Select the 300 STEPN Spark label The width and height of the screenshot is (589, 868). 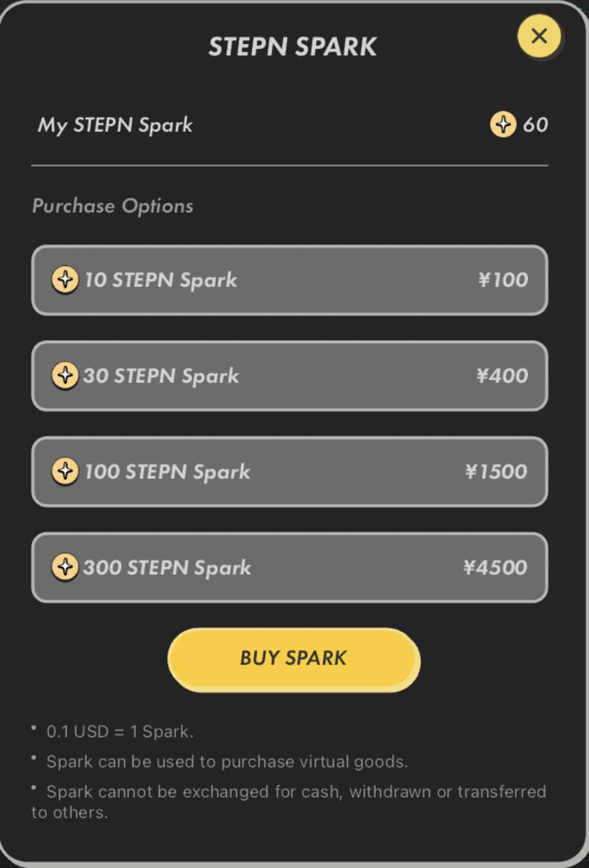(x=168, y=567)
